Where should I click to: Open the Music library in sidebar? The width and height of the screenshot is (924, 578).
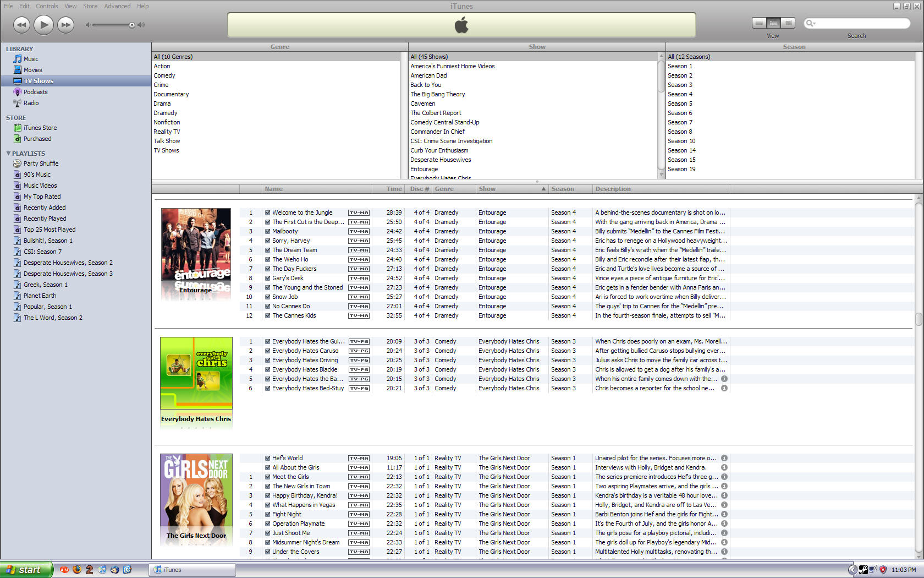click(x=31, y=59)
